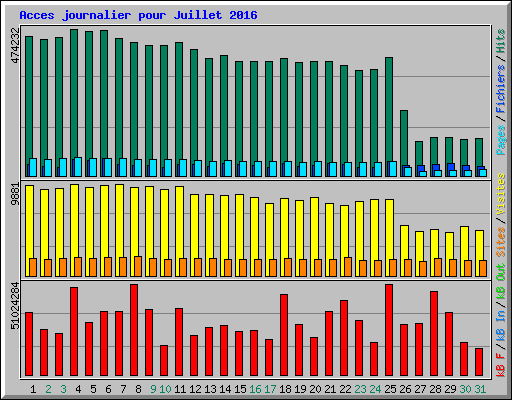Screen dimensions: 512x400
Task: Click day label 24 on the x-axis
Action: tap(375, 389)
